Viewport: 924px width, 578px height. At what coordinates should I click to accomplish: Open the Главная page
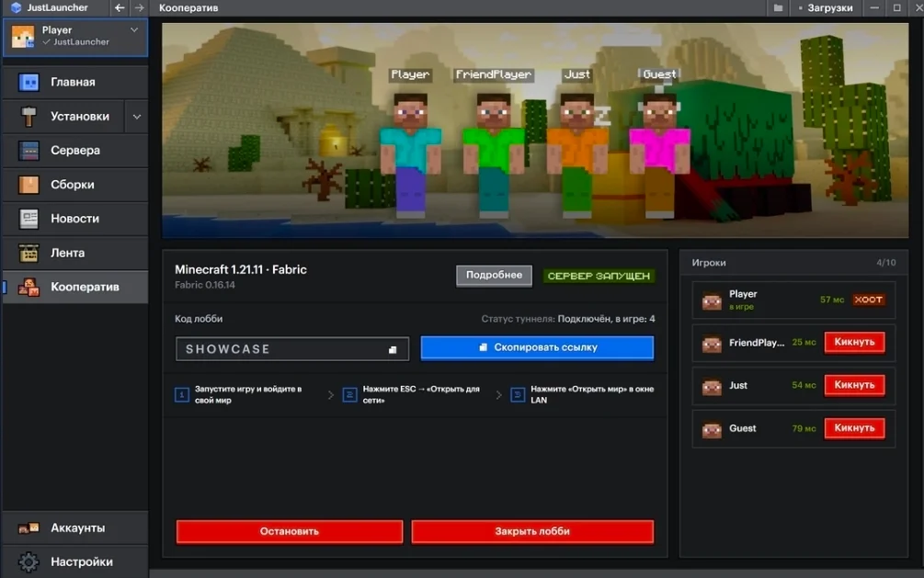pos(75,82)
